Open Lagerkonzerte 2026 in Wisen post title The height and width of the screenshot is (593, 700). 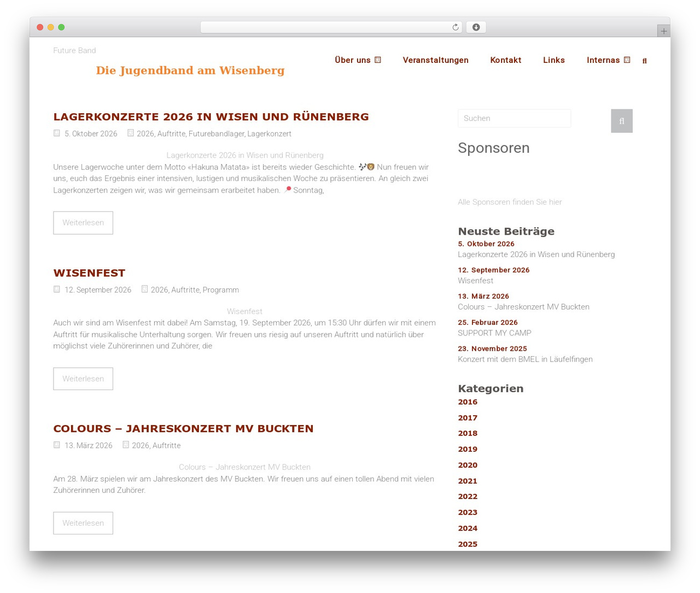(211, 117)
